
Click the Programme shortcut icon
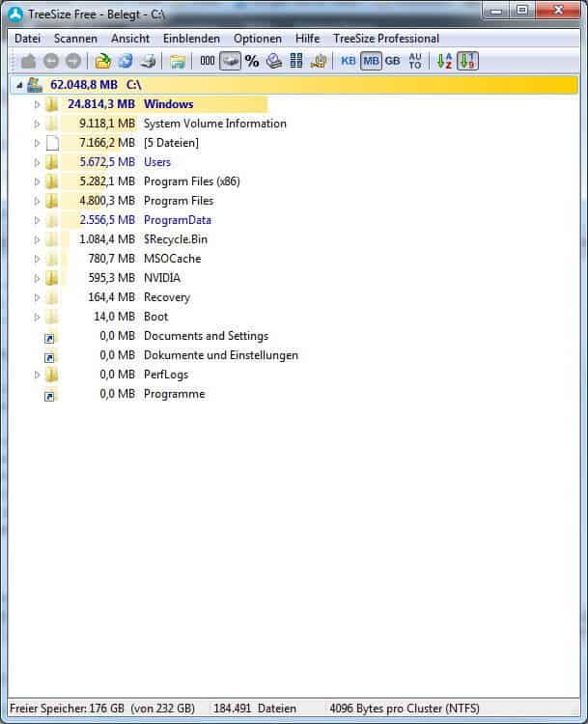49,396
